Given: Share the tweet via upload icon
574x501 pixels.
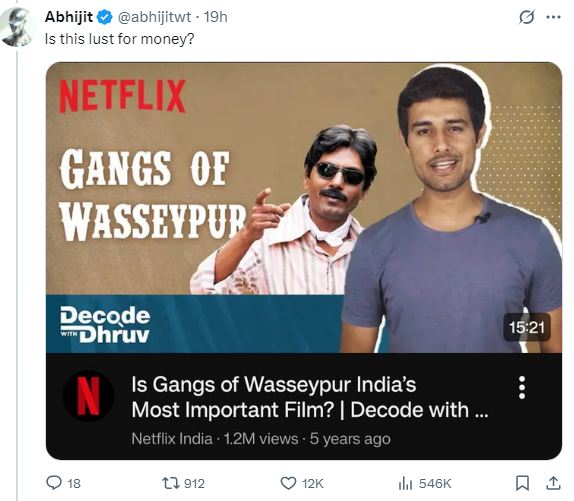Looking at the screenshot, I should (553, 483).
